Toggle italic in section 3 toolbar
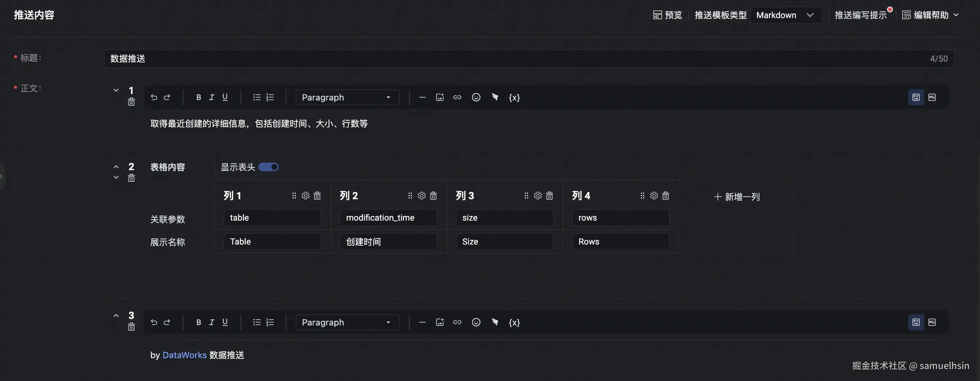The height and width of the screenshot is (381, 980). coord(212,323)
